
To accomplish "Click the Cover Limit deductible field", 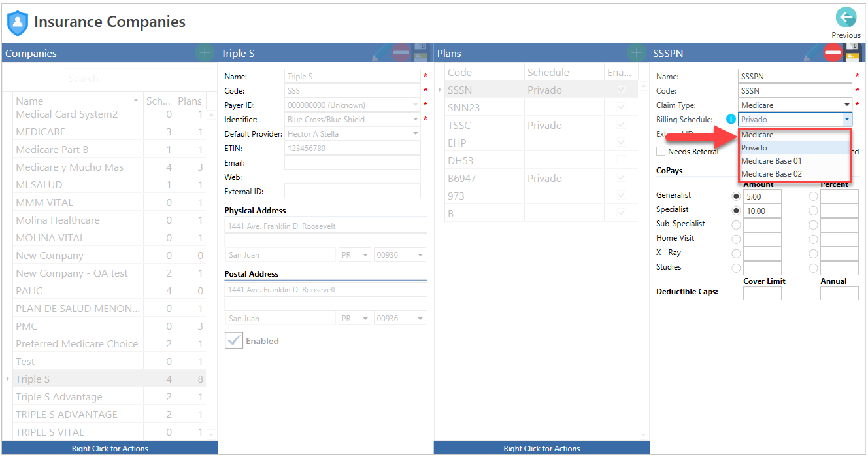I will point(762,293).
